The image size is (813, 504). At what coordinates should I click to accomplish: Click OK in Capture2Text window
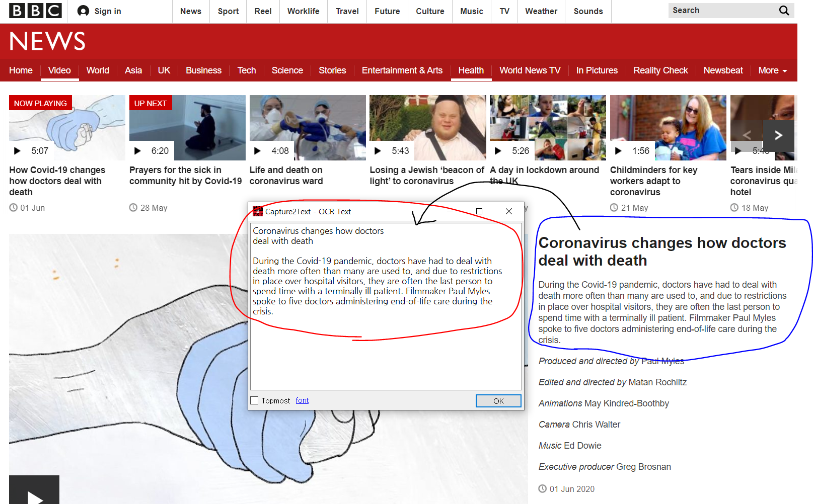pos(498,401)
